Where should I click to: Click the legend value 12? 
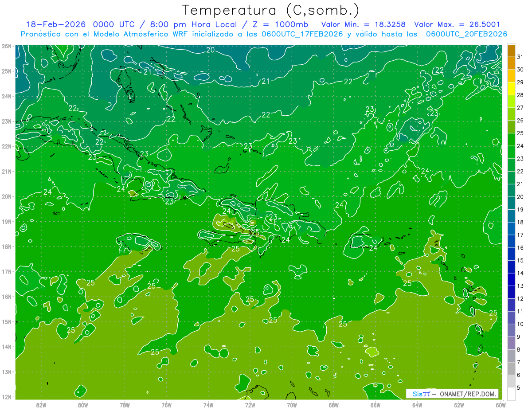520,298
